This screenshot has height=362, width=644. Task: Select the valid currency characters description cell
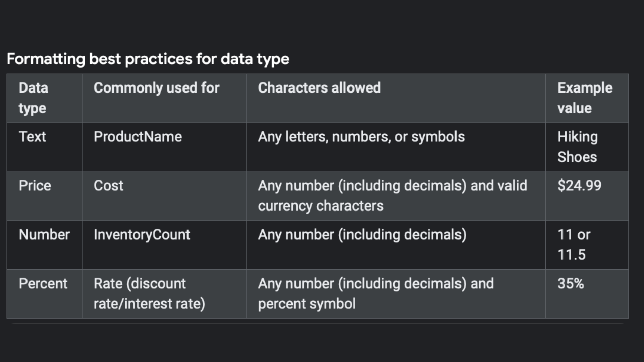click(396, 196)
